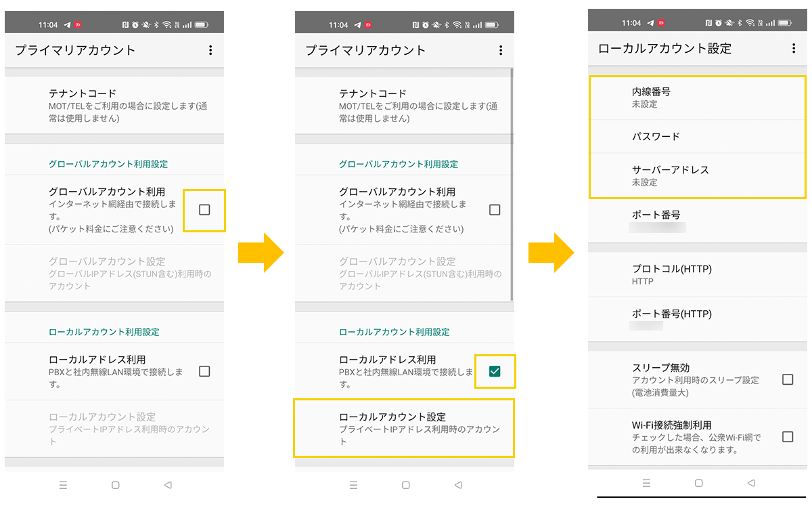
Task: Tap パスワード setting item
Action: coord(697,137)
